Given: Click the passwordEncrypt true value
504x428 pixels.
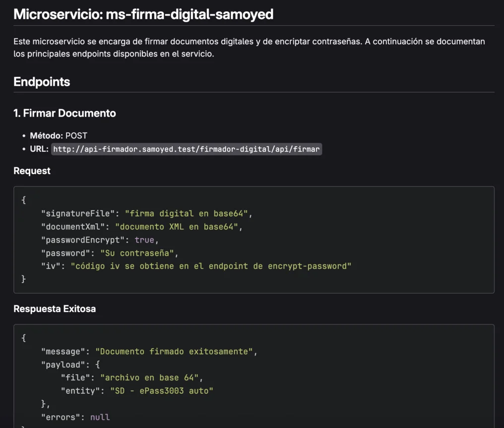Looking at the screenshot, I should coord(145,240).
